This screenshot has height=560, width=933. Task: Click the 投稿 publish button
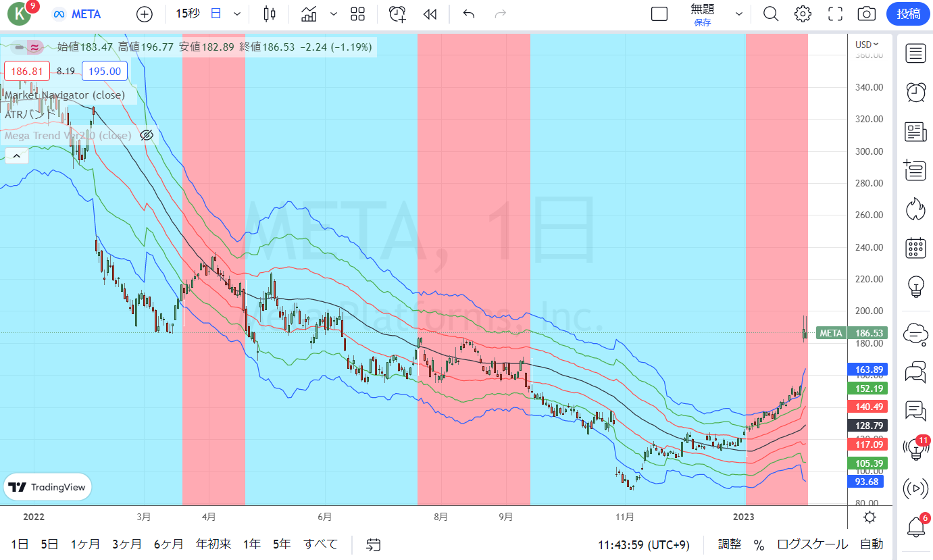click(x=908, y=14)
